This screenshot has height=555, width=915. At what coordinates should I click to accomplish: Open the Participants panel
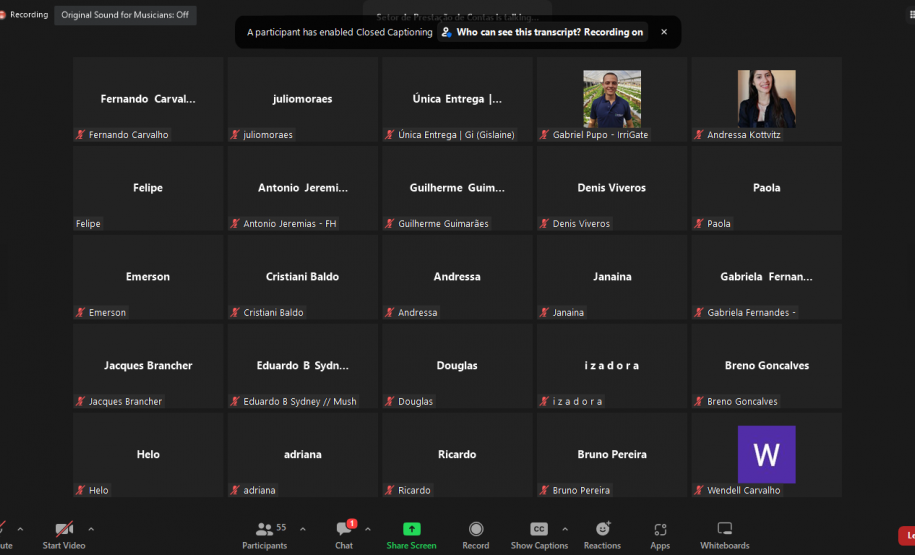coord(264,534)
